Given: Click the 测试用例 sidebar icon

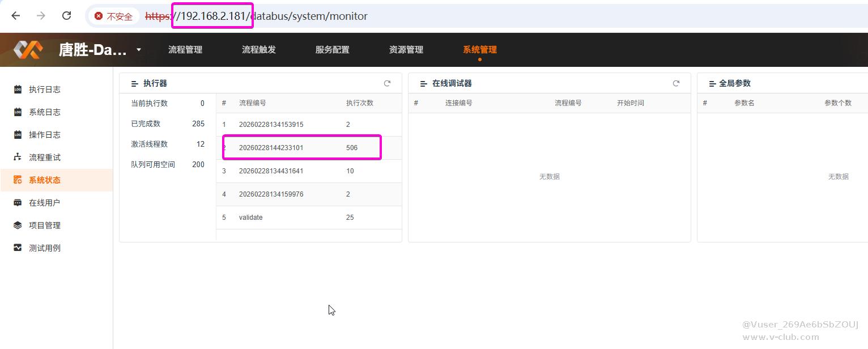Looking at the screenshot, I should (18, 248).
